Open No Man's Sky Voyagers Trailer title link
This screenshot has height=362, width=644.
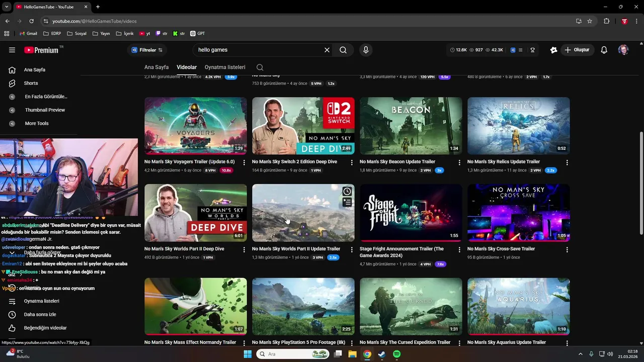[189, 162]
